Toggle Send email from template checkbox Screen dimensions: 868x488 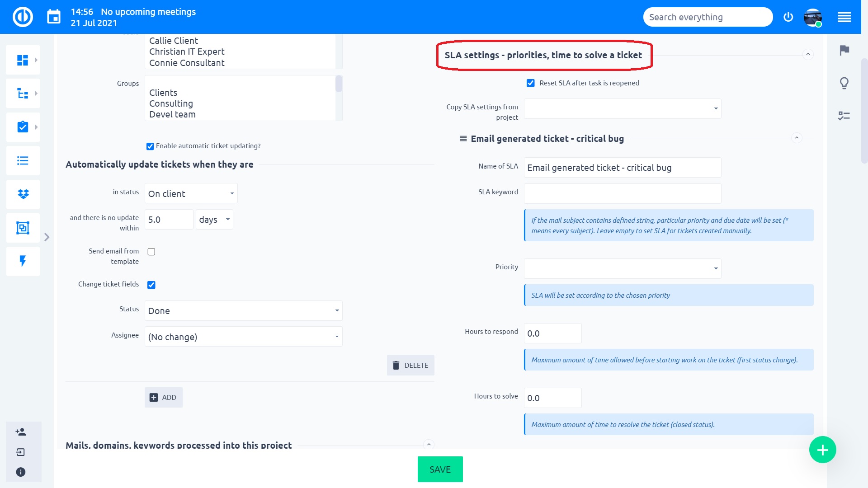pos(151,252)
